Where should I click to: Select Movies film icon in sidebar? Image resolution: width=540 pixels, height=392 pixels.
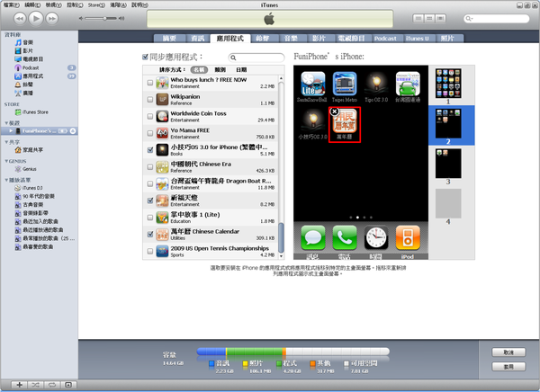tap(18, 50)
